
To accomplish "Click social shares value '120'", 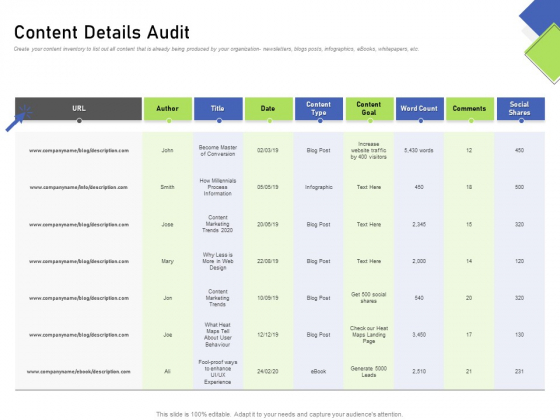I will [519, 261].
